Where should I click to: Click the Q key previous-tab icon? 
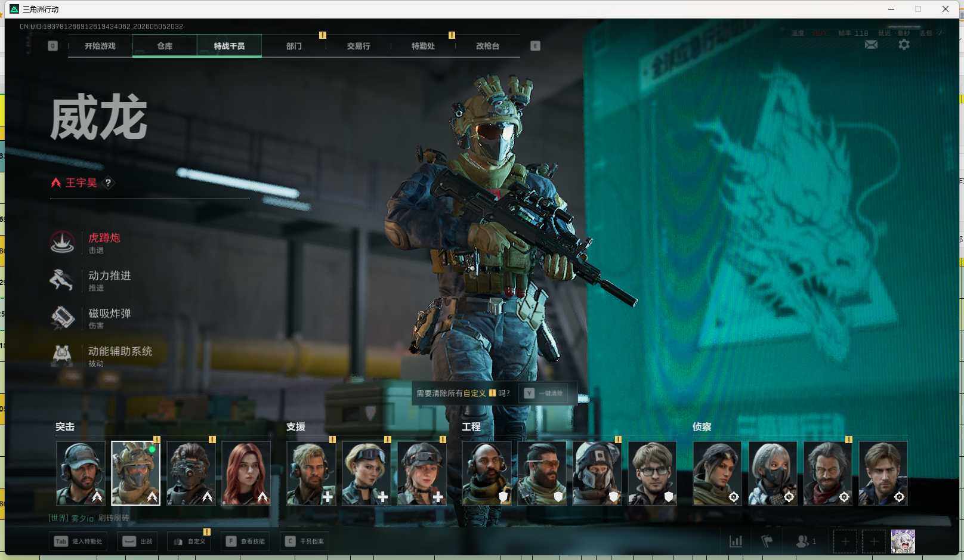tap(52, 46)
